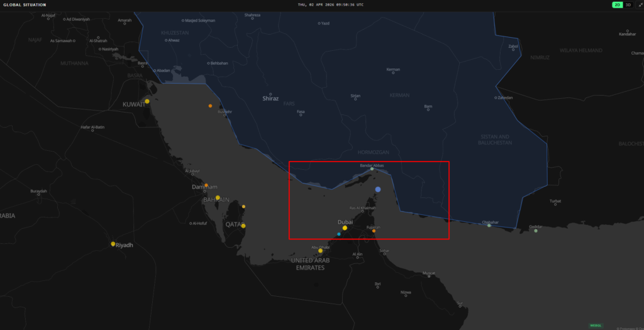Click the Turbat city label
The width and height of the screenshot is (644, 330).
click(555, 201)
